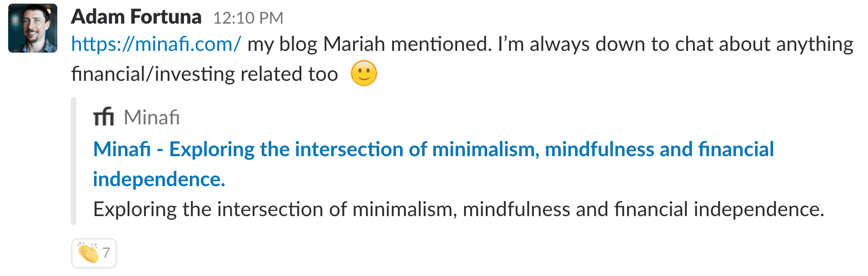Click the gray Minafi site name

click(x=152, y=118)
